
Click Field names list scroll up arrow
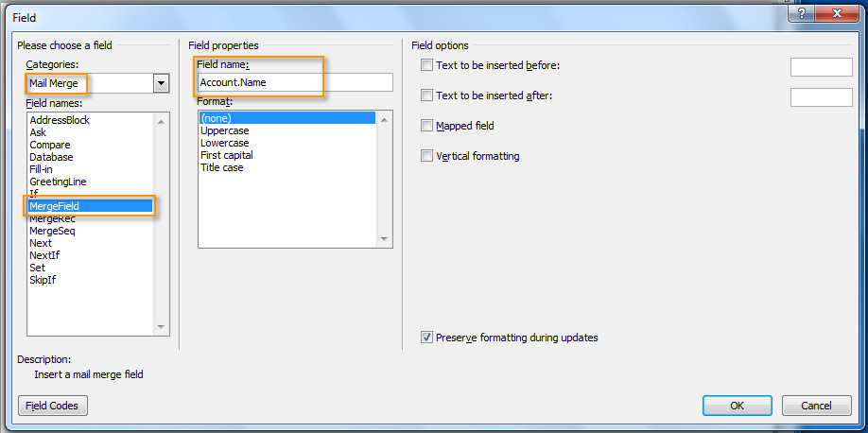(161, 122)
